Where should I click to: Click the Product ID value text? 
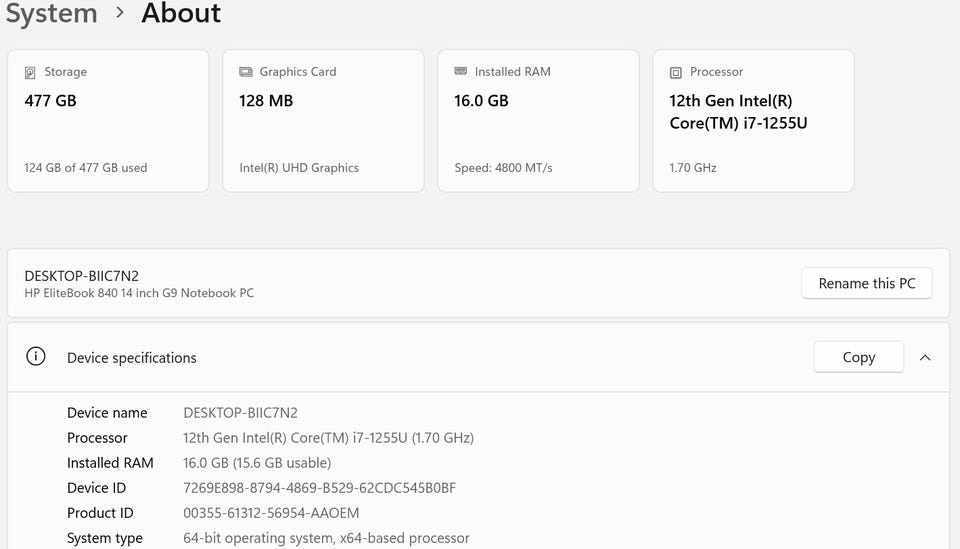pos(271,513)
